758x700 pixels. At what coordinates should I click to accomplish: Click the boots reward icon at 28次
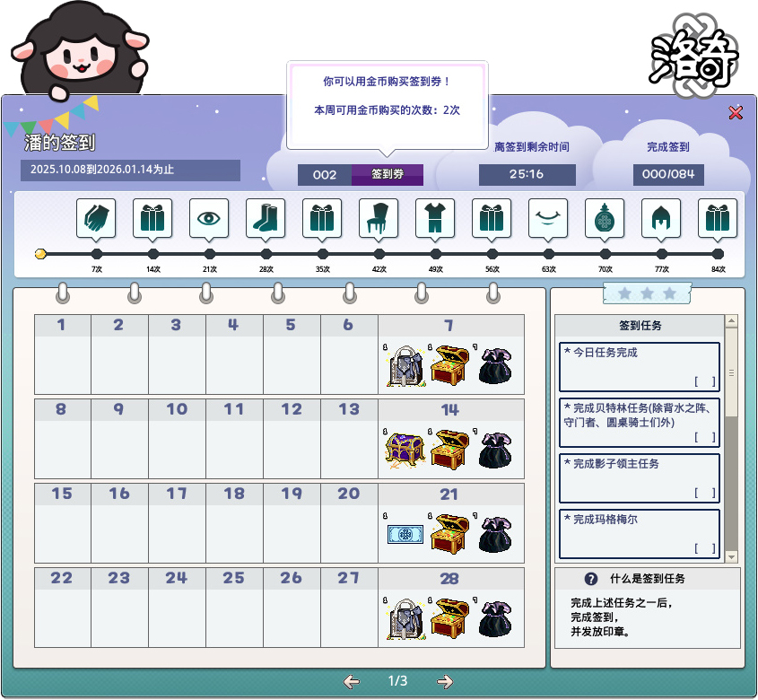pyautogui.click(x=266, y=218)
